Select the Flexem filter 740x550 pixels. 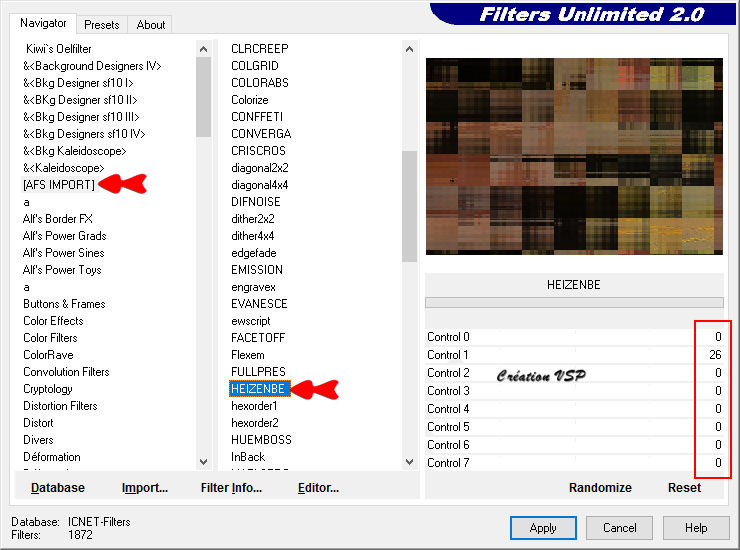(248, 355)
